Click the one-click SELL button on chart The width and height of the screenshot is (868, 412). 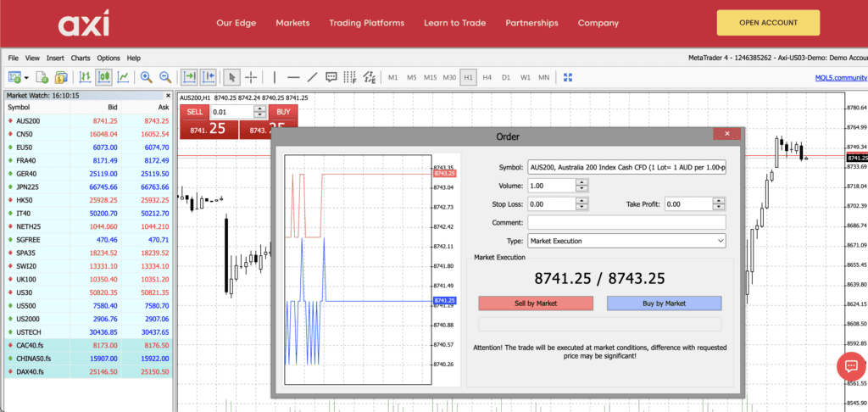pos(194,112)
